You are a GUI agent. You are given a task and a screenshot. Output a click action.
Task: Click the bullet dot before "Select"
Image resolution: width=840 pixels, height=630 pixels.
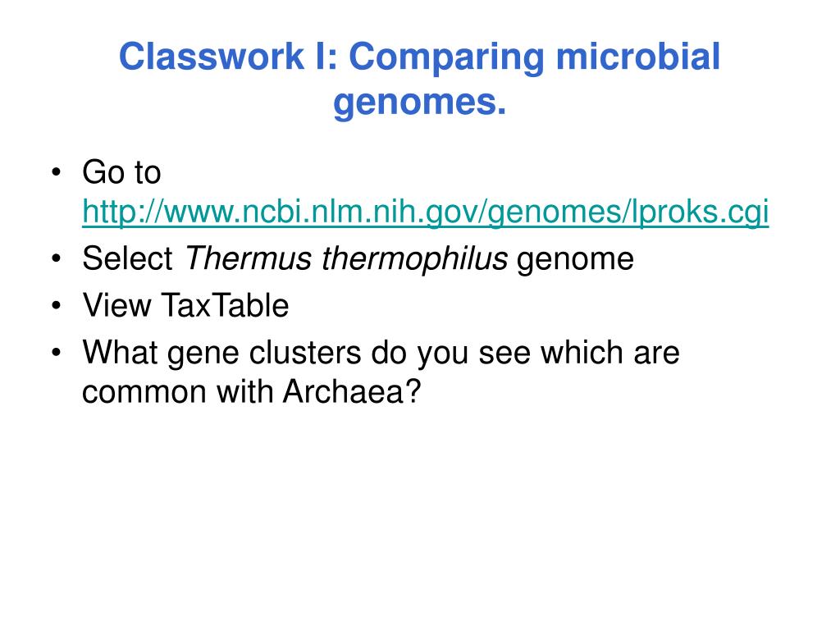click(x=57, y=258)
